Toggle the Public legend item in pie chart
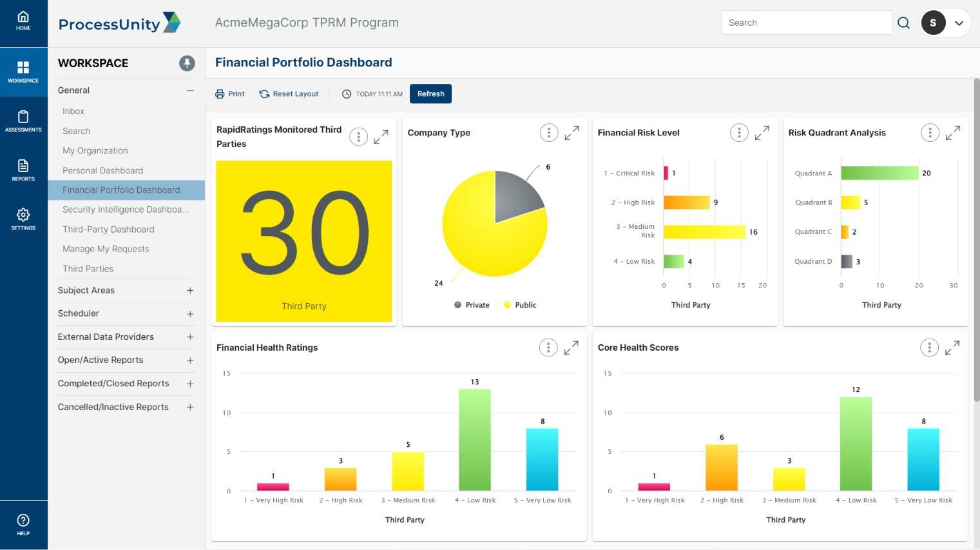Viewport: 980px width, 550px height. coord(520,305)
